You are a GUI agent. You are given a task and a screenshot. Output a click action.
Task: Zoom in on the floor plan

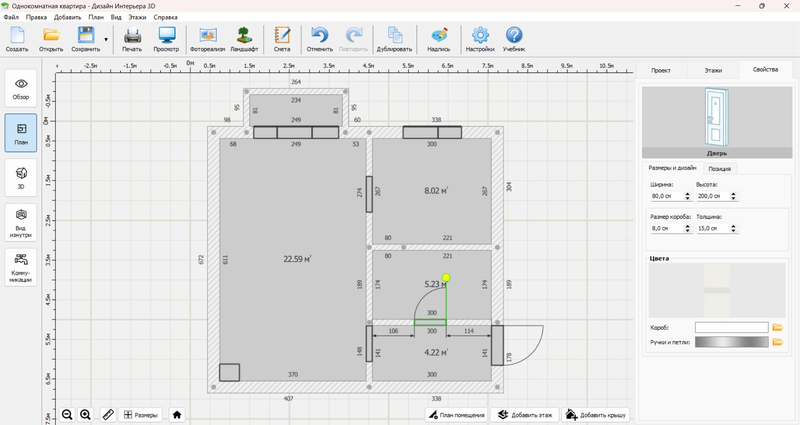85,414
